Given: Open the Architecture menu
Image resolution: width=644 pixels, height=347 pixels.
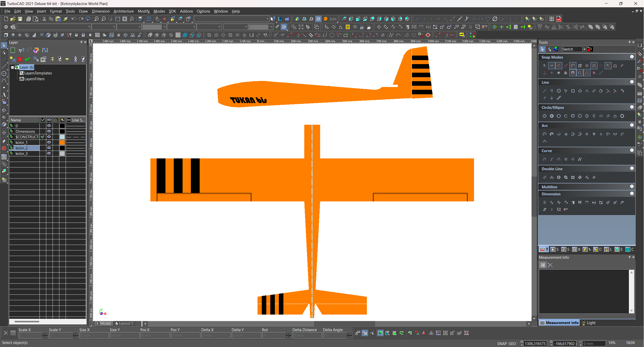Looking at the screenshot, I should click(123, 11).
